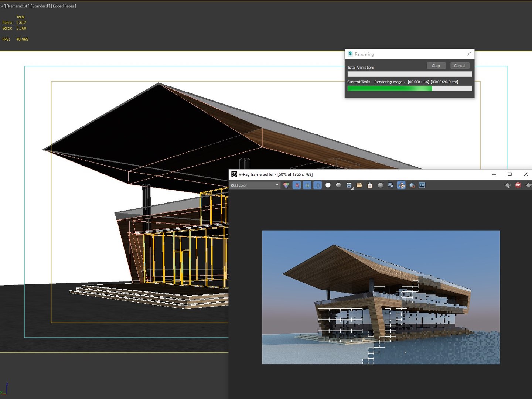Screen dimensions: 532x399
Task: Load image using the folder icon
Action: pyautogui.click(x=359, y=185)
